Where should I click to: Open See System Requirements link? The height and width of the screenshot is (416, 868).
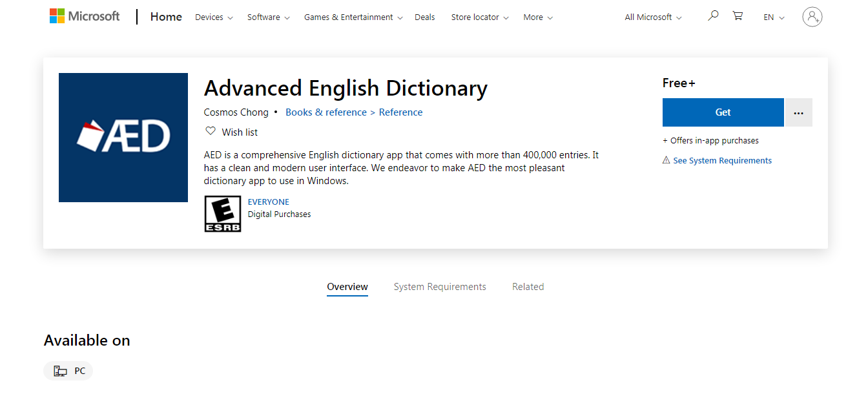pyautogui.click(x=722, y=160)
